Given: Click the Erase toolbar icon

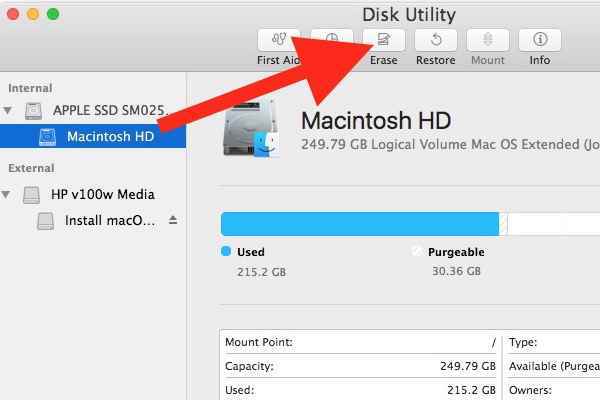Looking at the screenshot, I should pyautogui.click(x=383, y=40).
